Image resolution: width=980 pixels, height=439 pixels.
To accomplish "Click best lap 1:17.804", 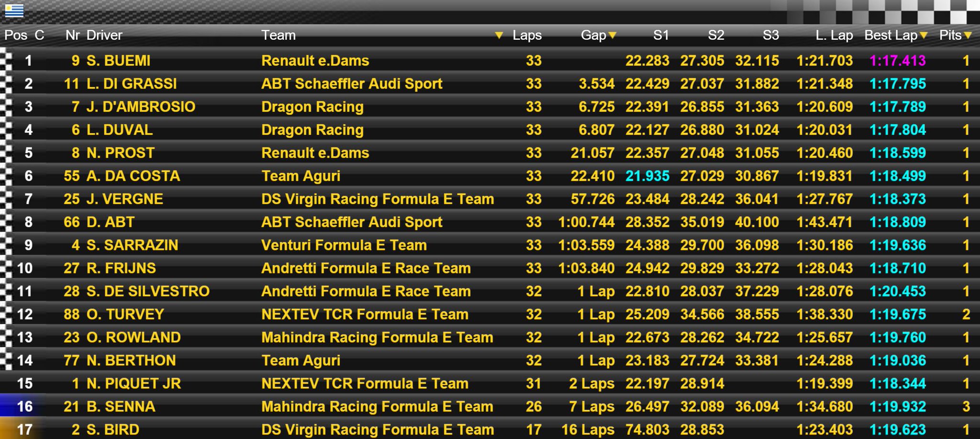I will [898, 130].
